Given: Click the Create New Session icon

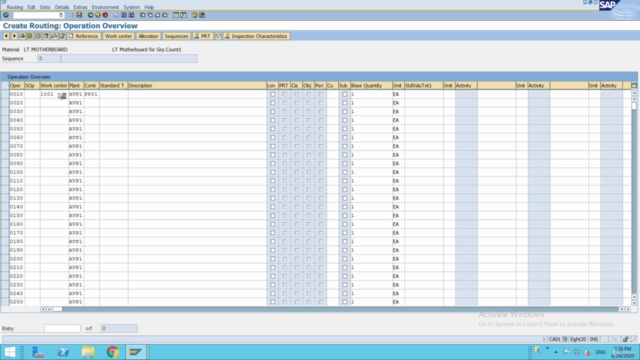Looking at the screenshot, I should (176, 15).
